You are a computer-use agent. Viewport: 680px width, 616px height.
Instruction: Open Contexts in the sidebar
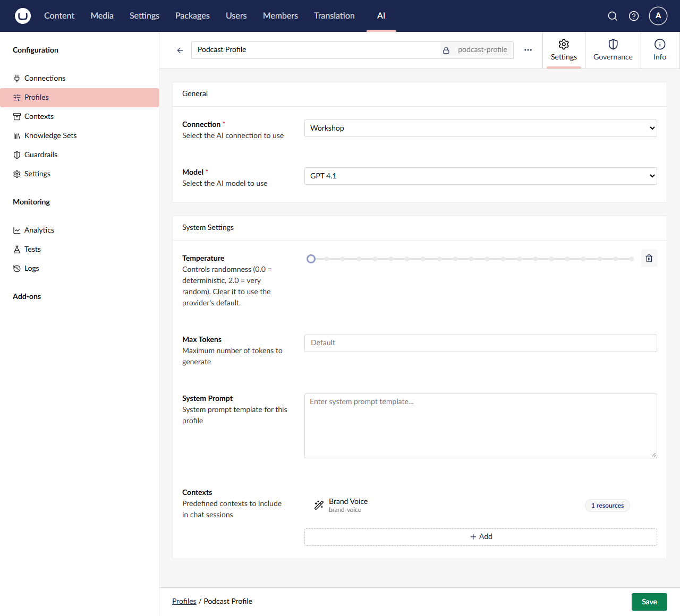[80, 117]
